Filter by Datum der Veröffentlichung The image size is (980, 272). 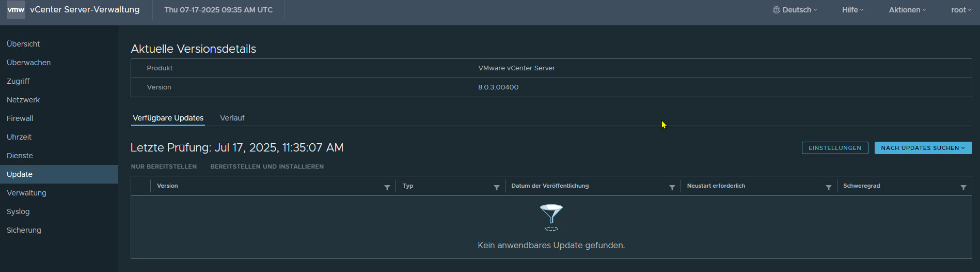pyautogui.click(x=672, y=187)
